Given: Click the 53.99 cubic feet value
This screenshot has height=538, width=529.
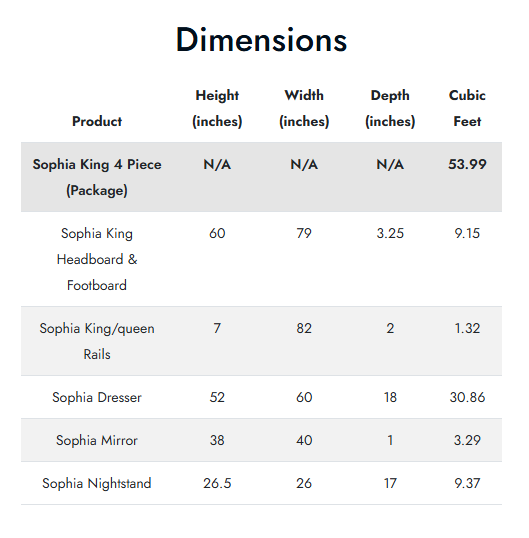Looking at the screenshot, I should tap(467, 164).
